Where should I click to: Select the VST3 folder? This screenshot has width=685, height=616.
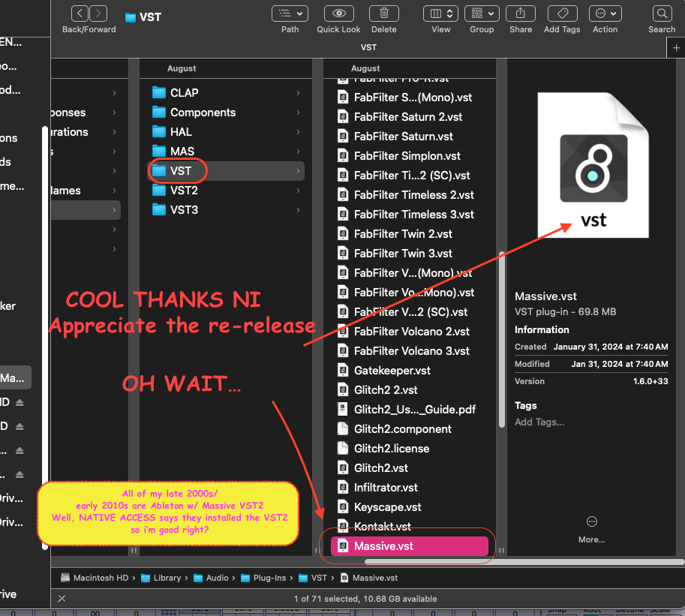tap(184, 210)
